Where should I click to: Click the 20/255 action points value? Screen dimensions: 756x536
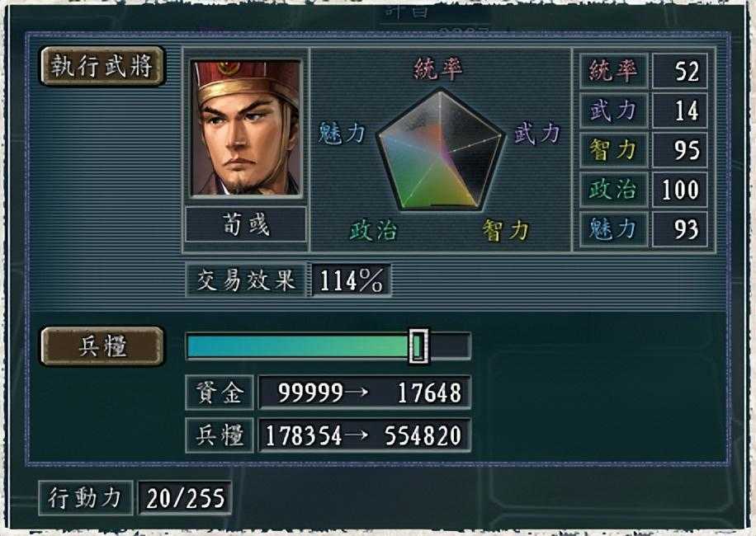[x=185, y=497]
